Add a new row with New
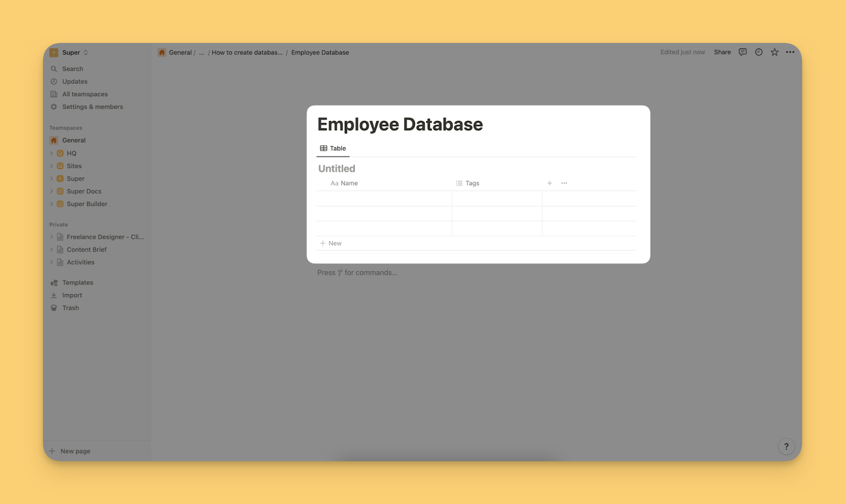The width and height of the screenshot is (845, 504). point(331,244)
